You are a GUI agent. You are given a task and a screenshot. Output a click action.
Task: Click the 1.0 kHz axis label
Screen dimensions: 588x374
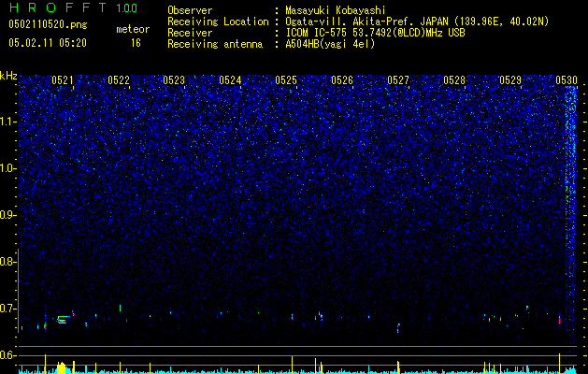click(8, 168)
